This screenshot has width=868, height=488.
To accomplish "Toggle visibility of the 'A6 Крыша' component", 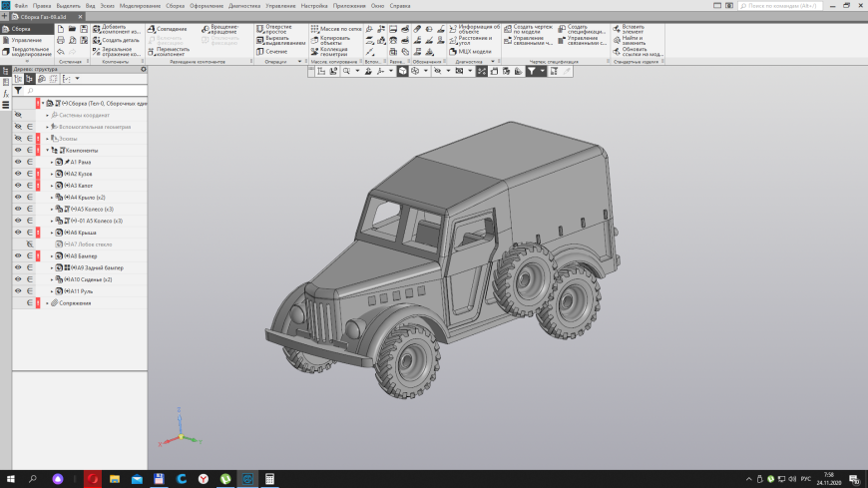I will point(18,233).
